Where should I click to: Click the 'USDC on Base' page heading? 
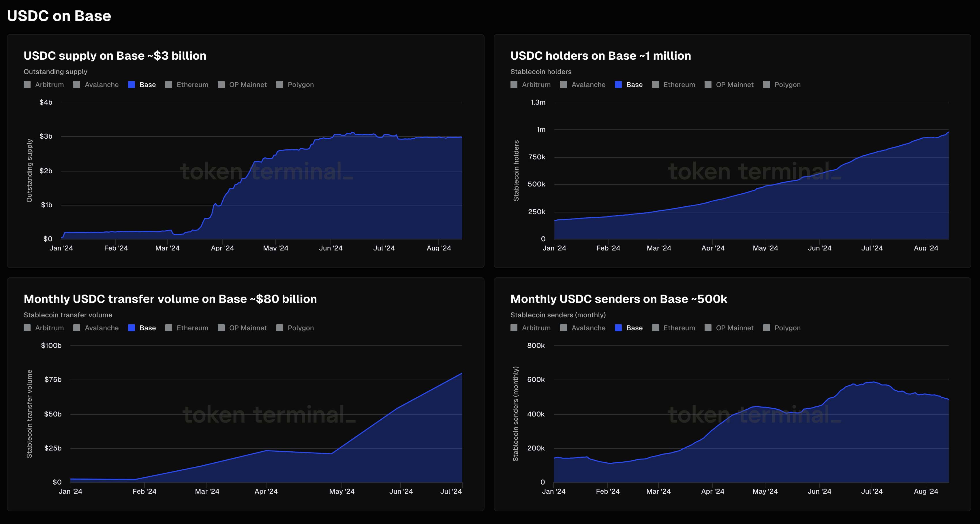tap(59, 16)
